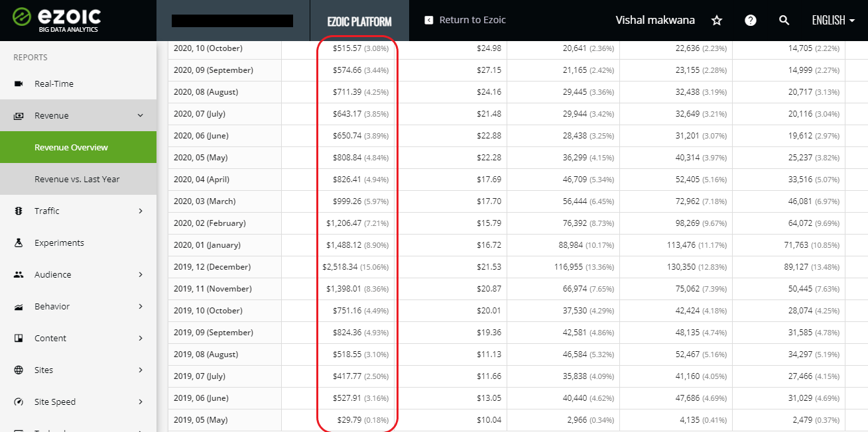Click the REPORTS sidebar heading
This screenshot has height=432, width=868.
31,58
